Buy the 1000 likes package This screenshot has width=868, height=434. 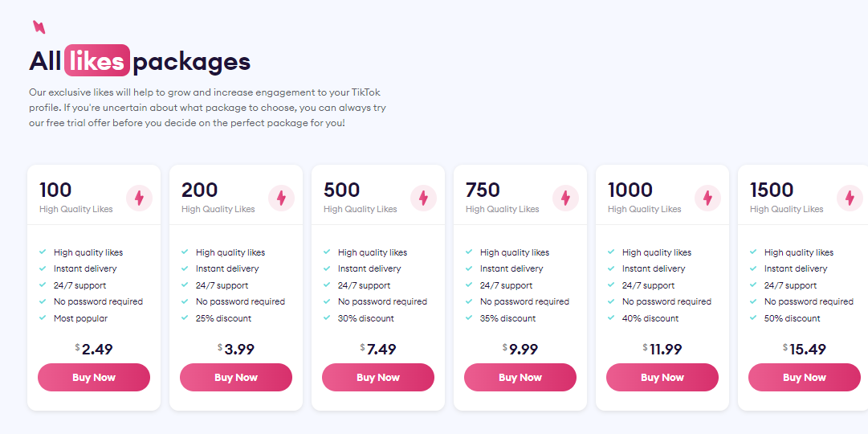coord(662,378)
